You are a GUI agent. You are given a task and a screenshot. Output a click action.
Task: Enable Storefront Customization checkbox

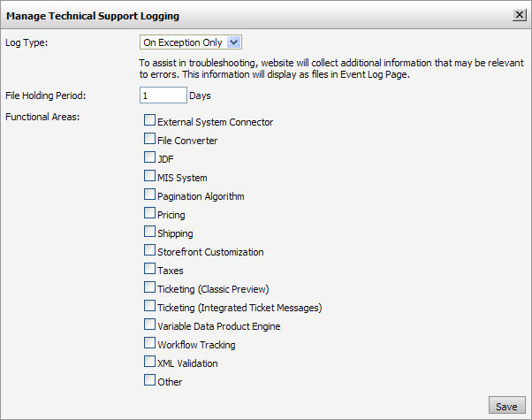(149, 250)
